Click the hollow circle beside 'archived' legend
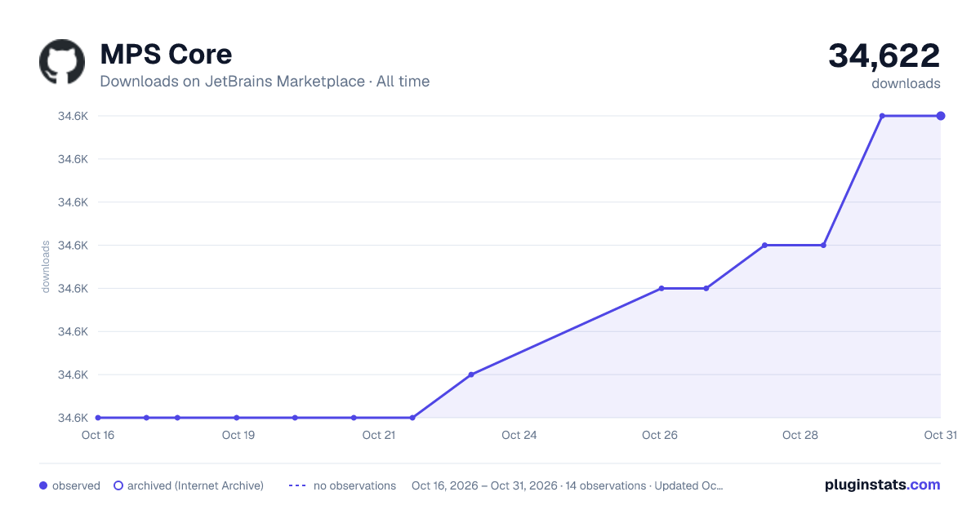980x514 pixels. pyautogui.click(x=118, y=485)
